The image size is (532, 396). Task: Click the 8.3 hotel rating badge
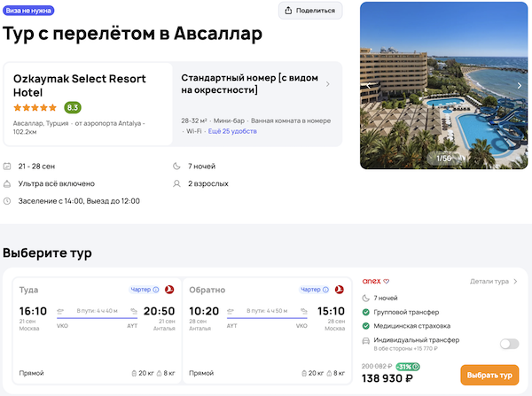73,108
